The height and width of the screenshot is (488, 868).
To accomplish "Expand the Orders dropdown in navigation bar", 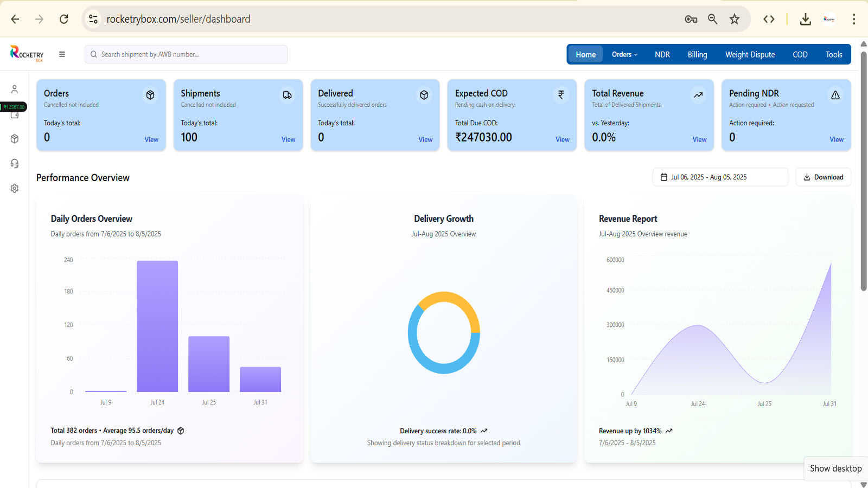I will [x=624, y=54].
